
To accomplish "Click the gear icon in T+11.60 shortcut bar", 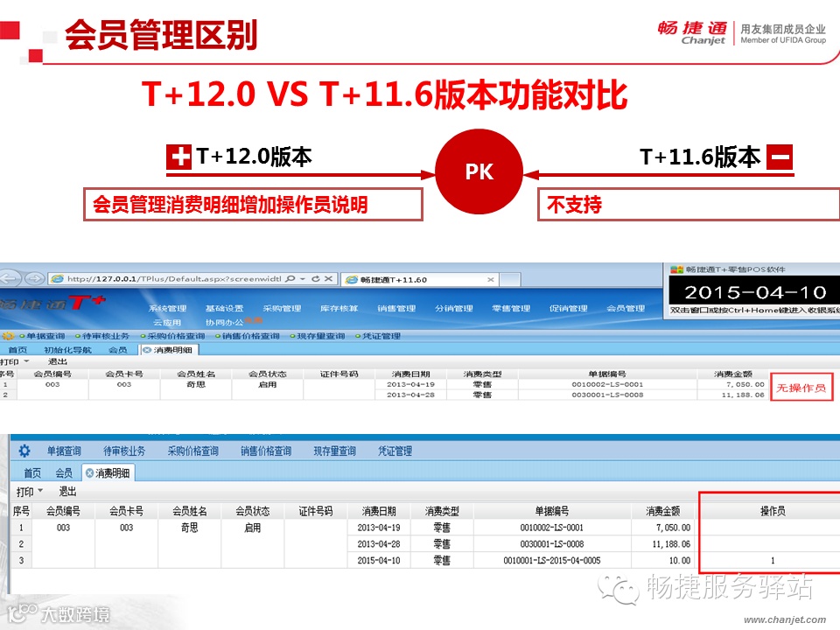I will click(8, 336).
